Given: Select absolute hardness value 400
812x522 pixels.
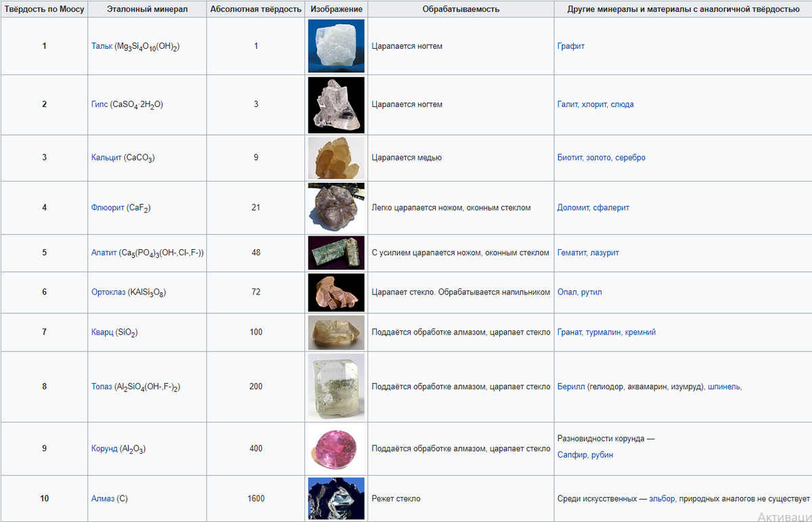Looking at the screenshot, I should click(256, 448).
